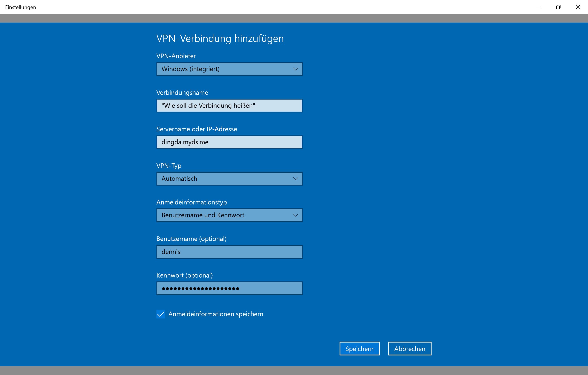Click the Einstellungen window title
Viewport: 588px width, 375px height.
click(20, 7)
